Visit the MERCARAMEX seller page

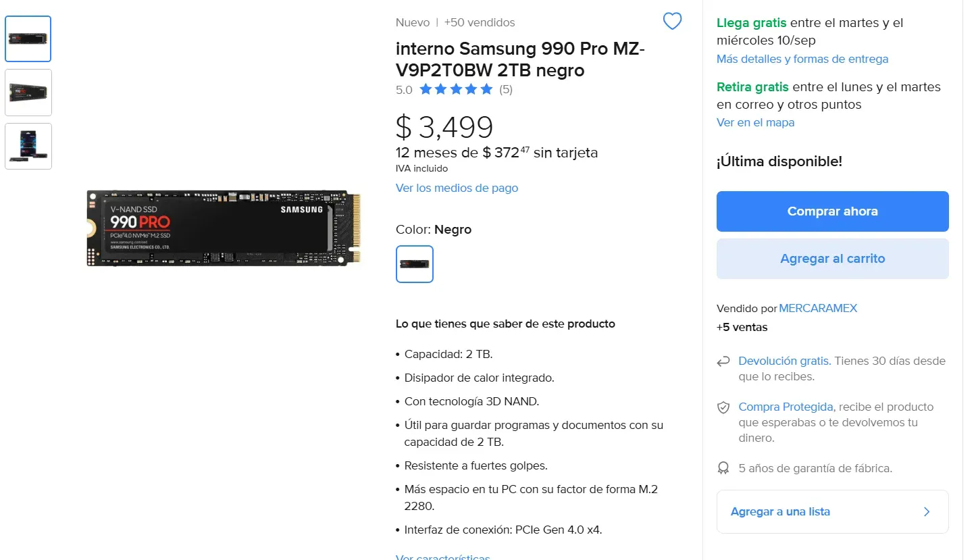[x=818, y=308]
